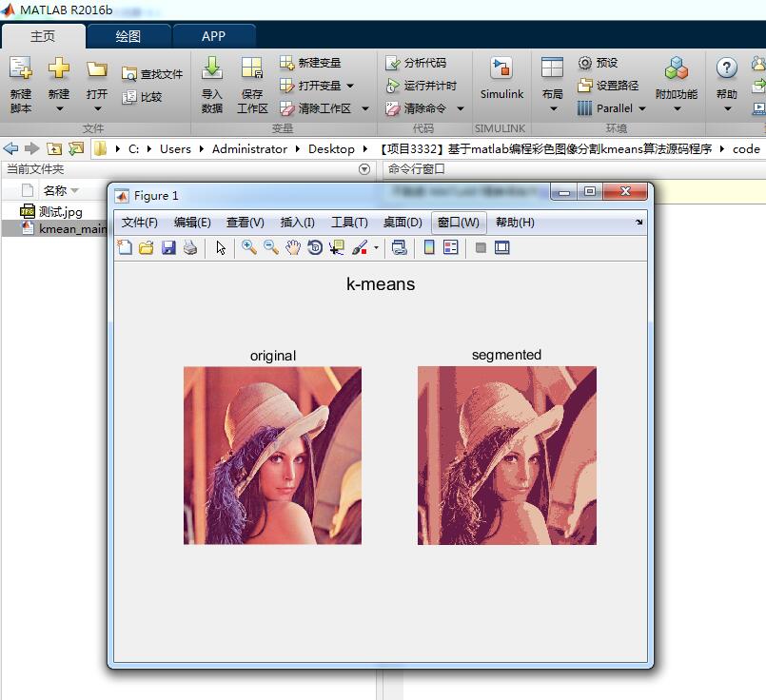This screenshot has height=700, width=766.
Task: Open Insert (插入) menu in Figure 1
Action: [x=297, y=223]
